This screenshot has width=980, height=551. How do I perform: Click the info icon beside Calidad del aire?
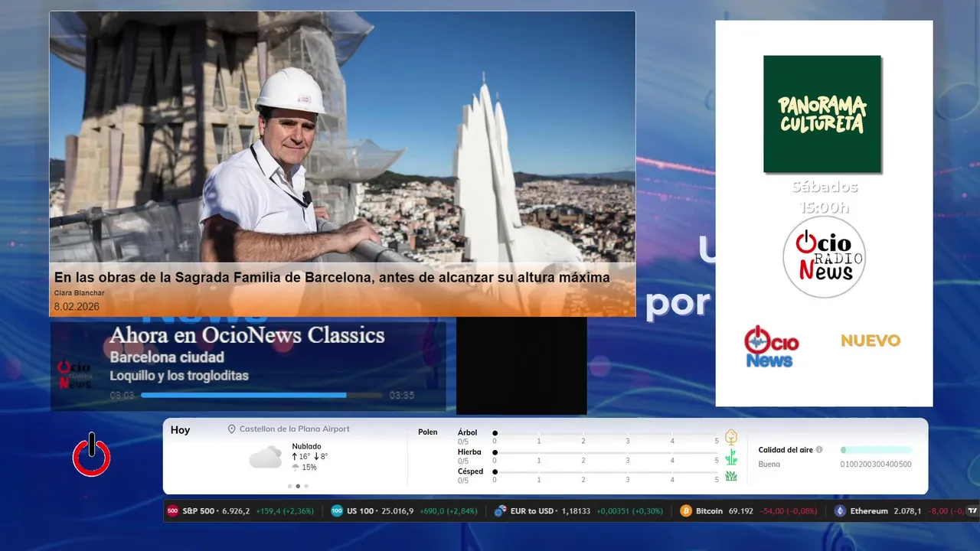[x=819, y=450]
